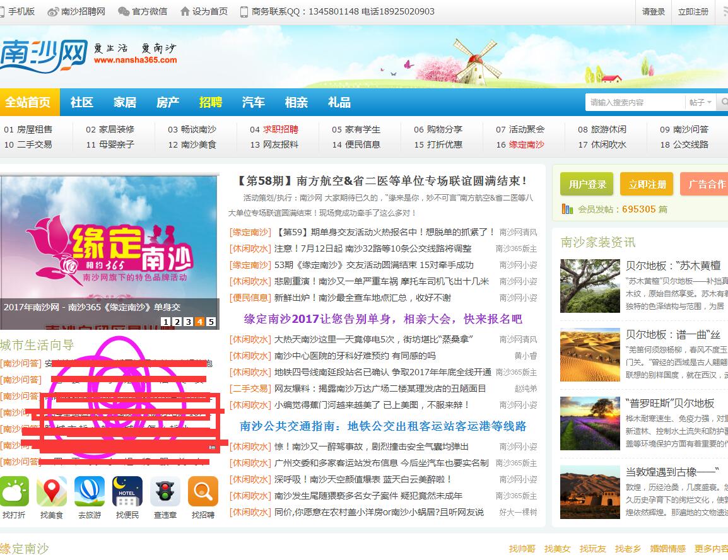Click the 请登录 link

point(654,12)
